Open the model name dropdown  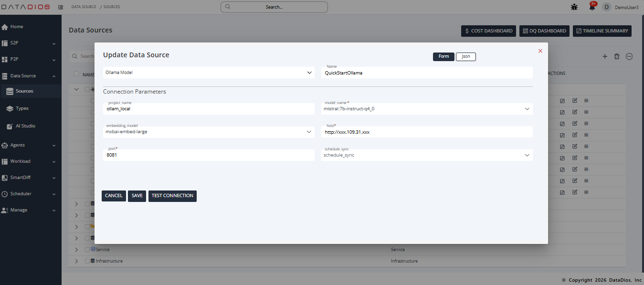click(x=427, y=109)
